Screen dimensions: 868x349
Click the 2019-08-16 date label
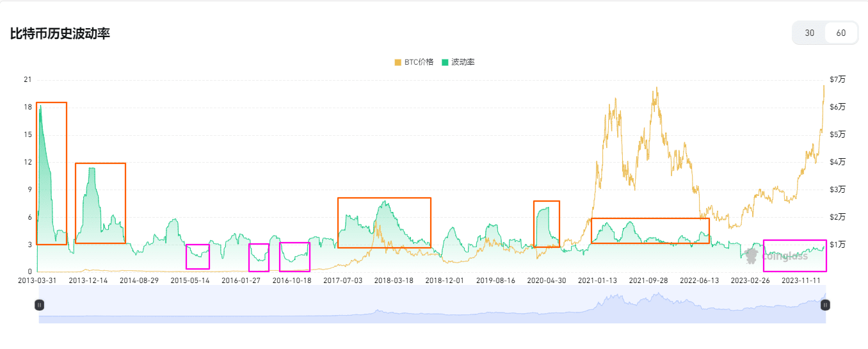[496, 280]
